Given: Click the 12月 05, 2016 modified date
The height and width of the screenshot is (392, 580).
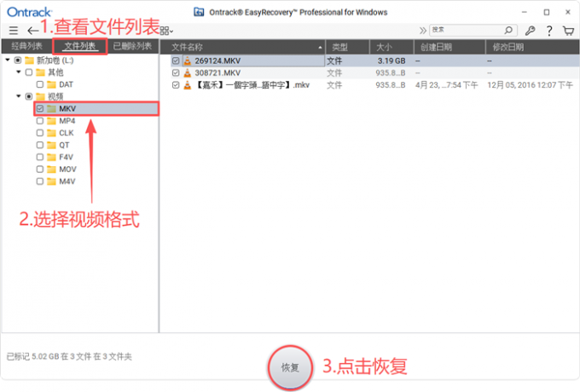Looking at the screenshot, I should click(530, 85).
